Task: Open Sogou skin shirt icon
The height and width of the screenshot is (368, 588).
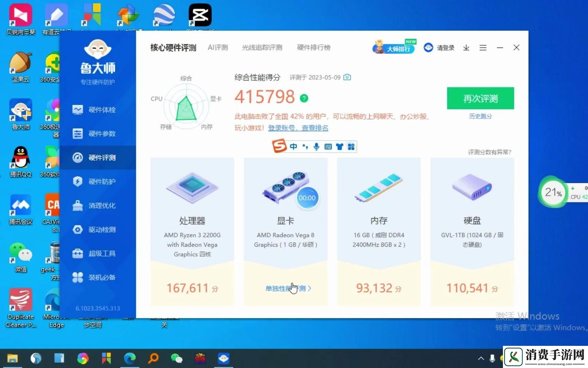Action: pos(340,147)
